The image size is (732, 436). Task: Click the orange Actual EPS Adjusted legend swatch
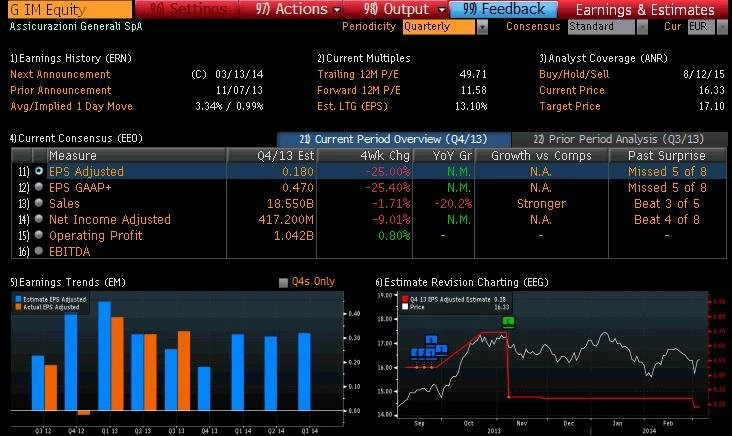18,307
